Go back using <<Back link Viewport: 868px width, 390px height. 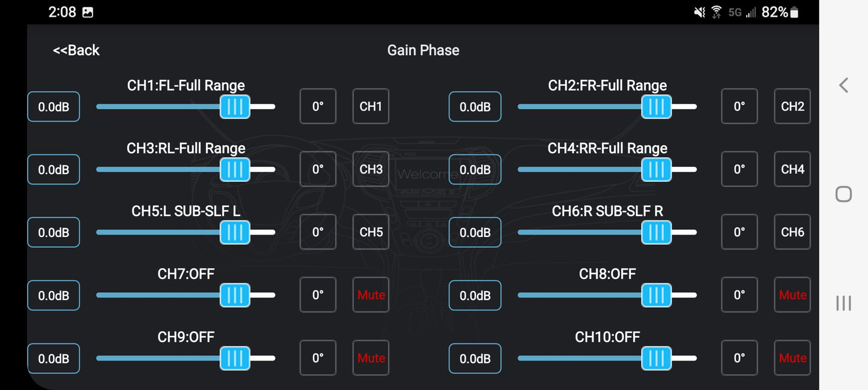point(76,50)
